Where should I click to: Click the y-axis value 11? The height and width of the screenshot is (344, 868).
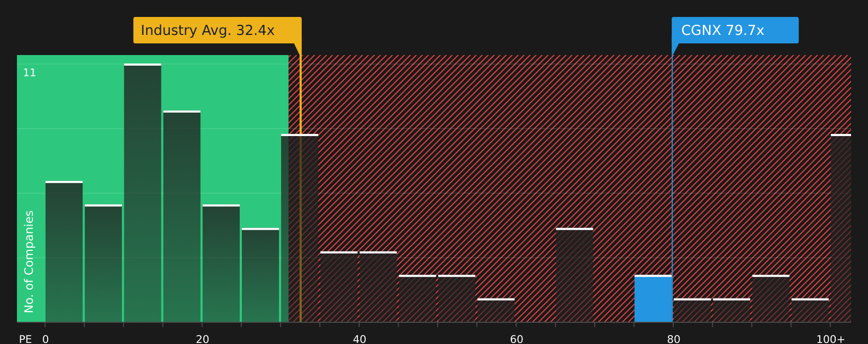coord(30,73)
